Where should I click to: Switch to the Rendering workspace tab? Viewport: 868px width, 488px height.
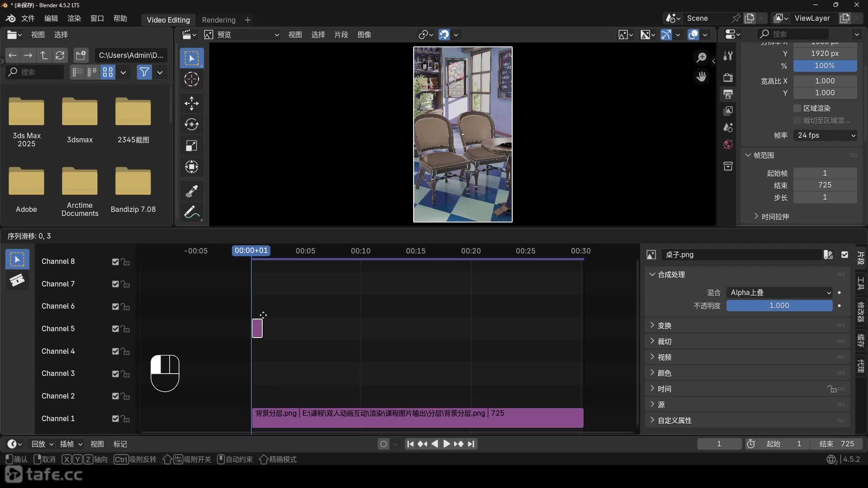[x=218, y=20]
